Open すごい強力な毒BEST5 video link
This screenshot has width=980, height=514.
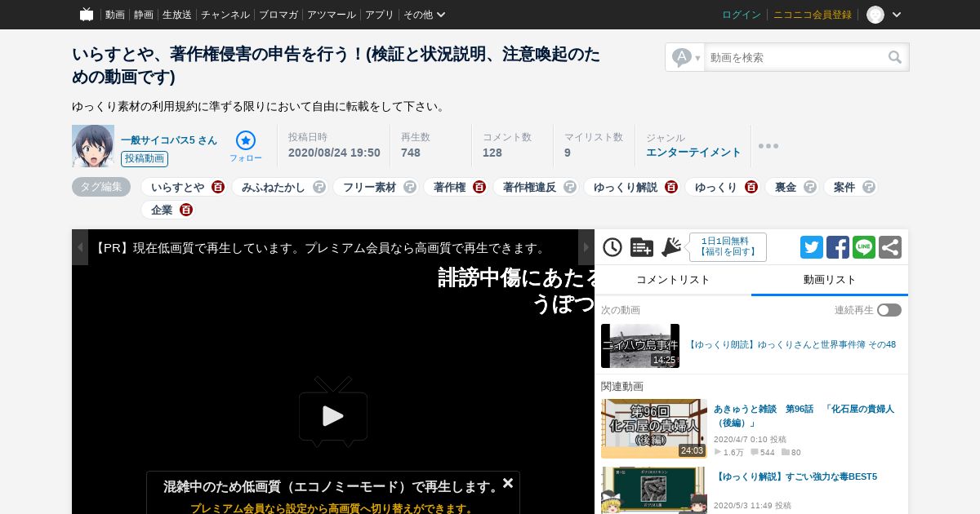click(795, 476)
